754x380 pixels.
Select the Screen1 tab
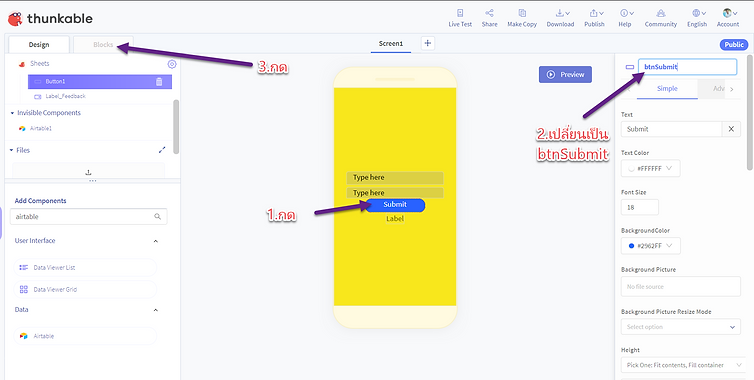pyautogui.click(x=390, y=44)
